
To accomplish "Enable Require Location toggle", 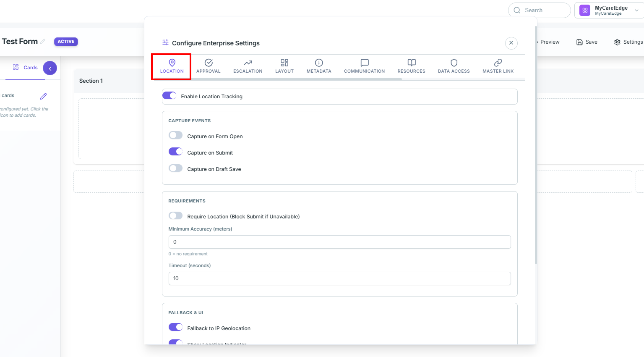I will tap(175, 215).
